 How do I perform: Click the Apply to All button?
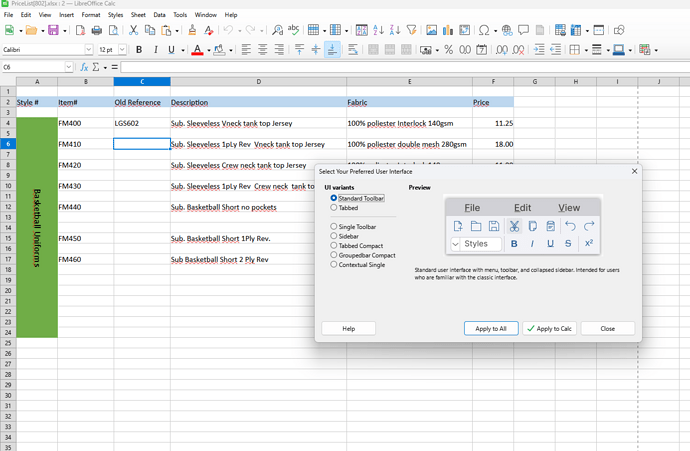(490, 328)
